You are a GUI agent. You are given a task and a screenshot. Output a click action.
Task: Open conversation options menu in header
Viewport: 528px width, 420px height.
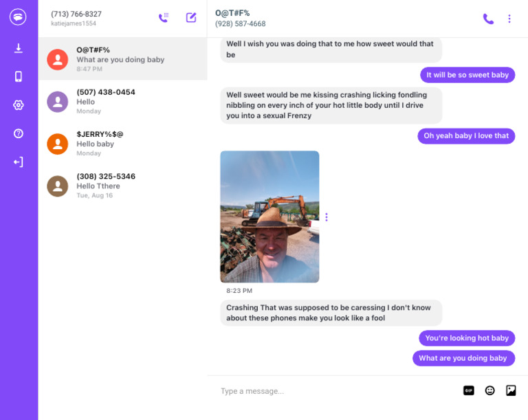(509, 19)
